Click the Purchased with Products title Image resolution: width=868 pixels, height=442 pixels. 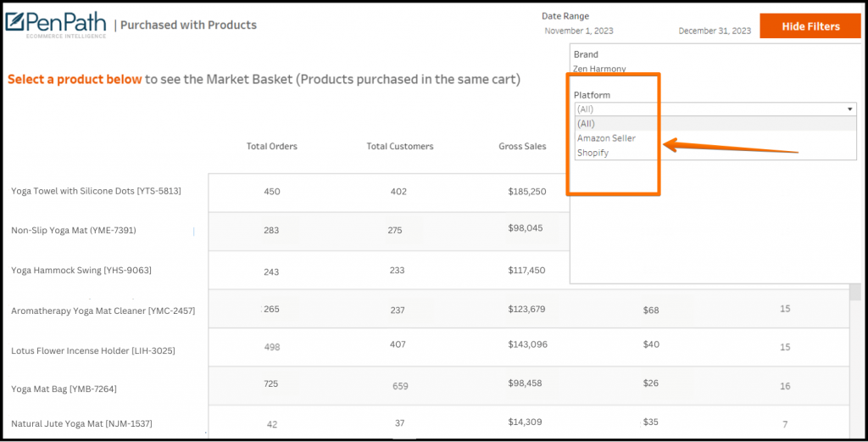(189, 25)
